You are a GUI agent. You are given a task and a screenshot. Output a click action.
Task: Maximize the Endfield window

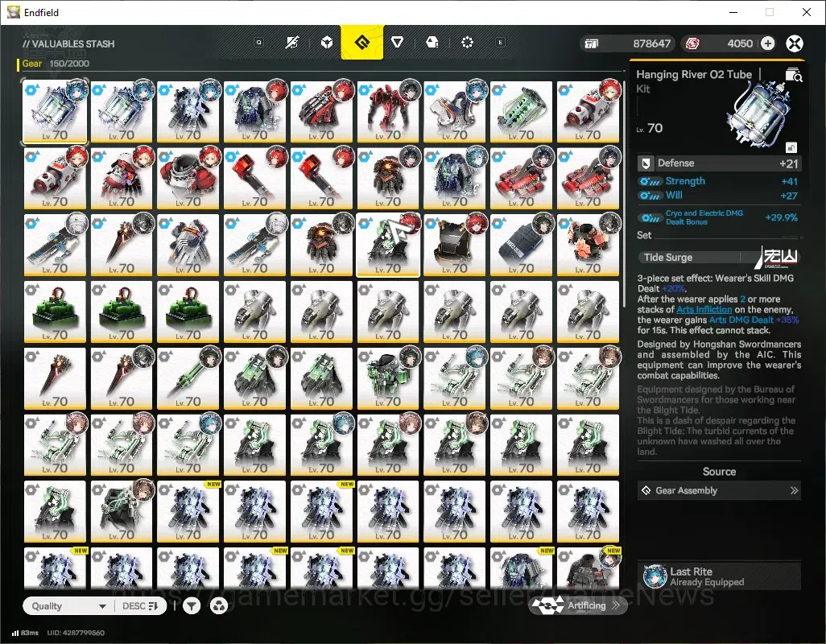tap(770, 12)
